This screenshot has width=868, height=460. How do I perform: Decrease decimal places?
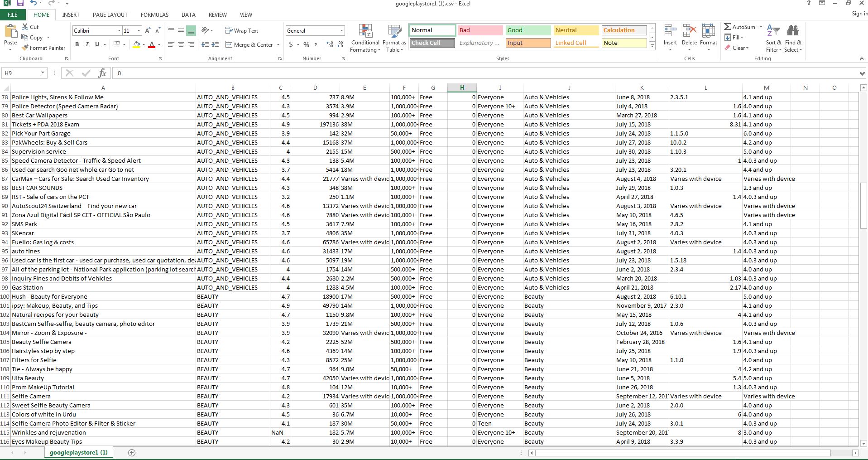340,44
